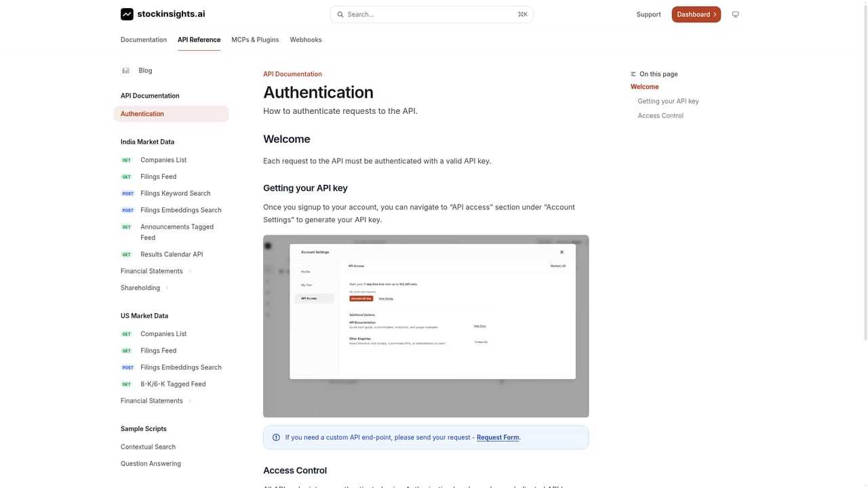
Task: Open US Market Companies List
Action: tap(163, 334)
